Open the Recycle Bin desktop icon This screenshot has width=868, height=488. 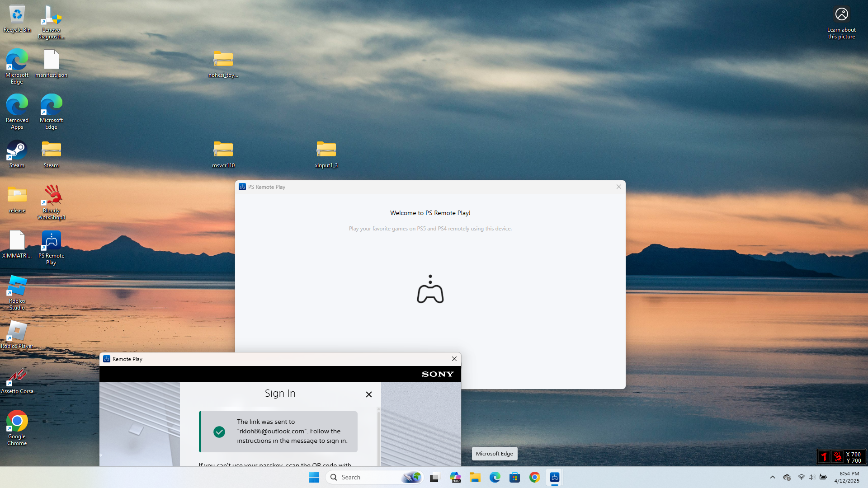[x=17, y=19]
